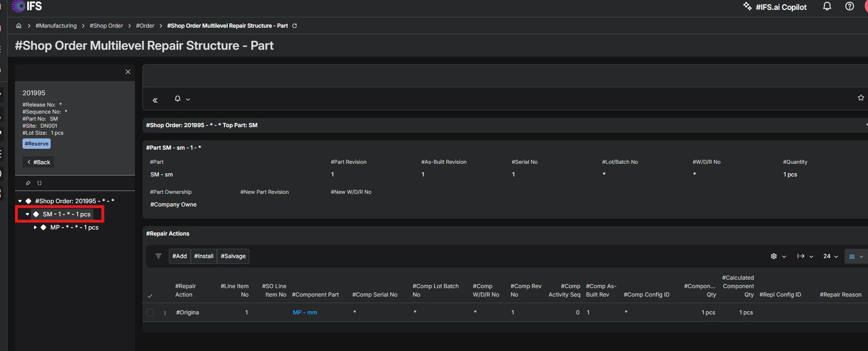Open the IFS.ai Copilot assistant

(x=775, y=7)
